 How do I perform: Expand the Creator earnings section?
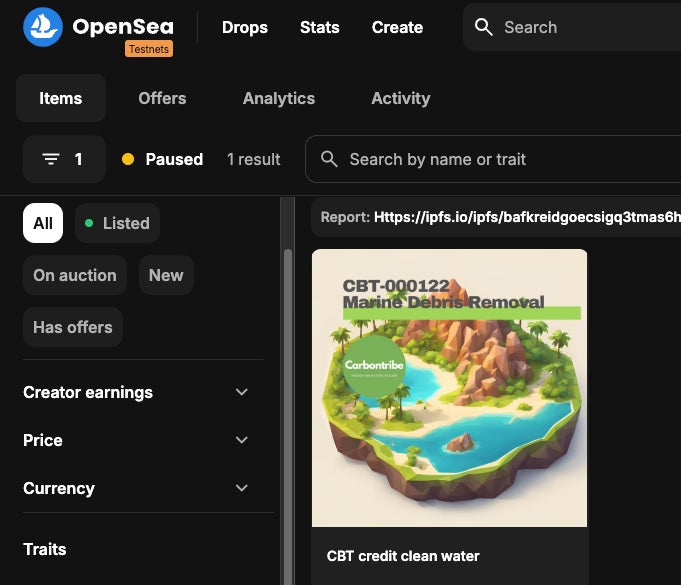[x=136, y=392]
